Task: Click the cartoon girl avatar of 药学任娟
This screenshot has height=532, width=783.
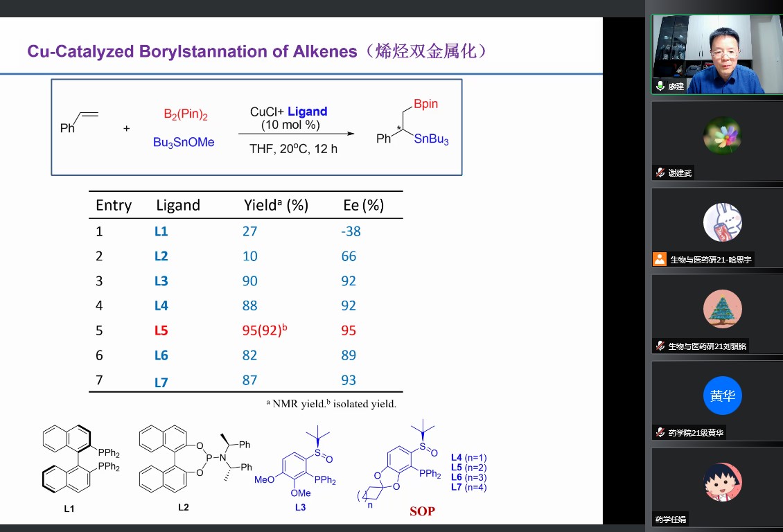Action: pos(722,482)
